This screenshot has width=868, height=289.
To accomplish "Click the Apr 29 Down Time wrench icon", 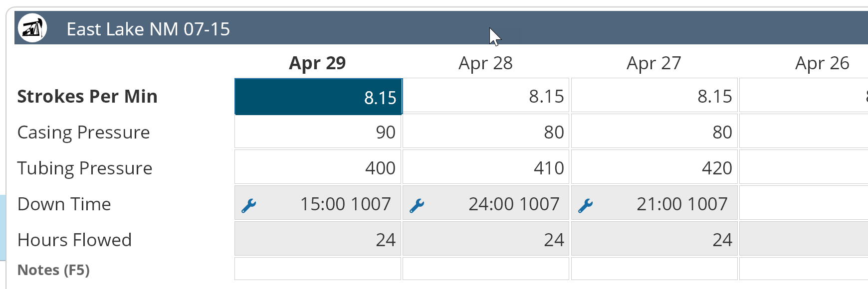I will pos(248,205).
